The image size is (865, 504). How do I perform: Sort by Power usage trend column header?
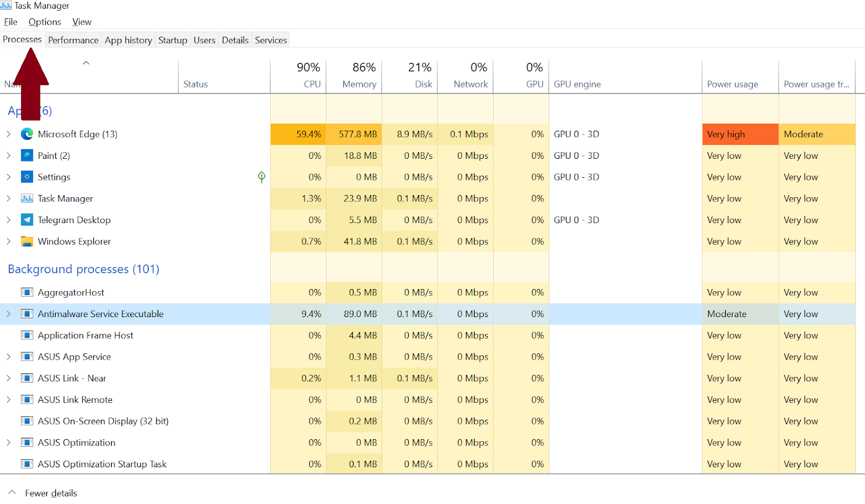[817, 76]
